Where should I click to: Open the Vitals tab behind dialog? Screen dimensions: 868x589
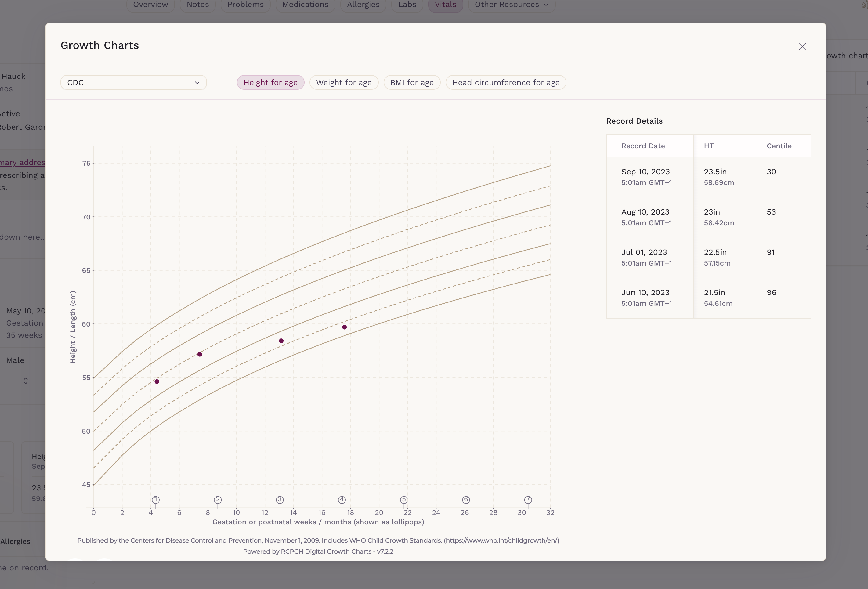[x=446, y=5]
